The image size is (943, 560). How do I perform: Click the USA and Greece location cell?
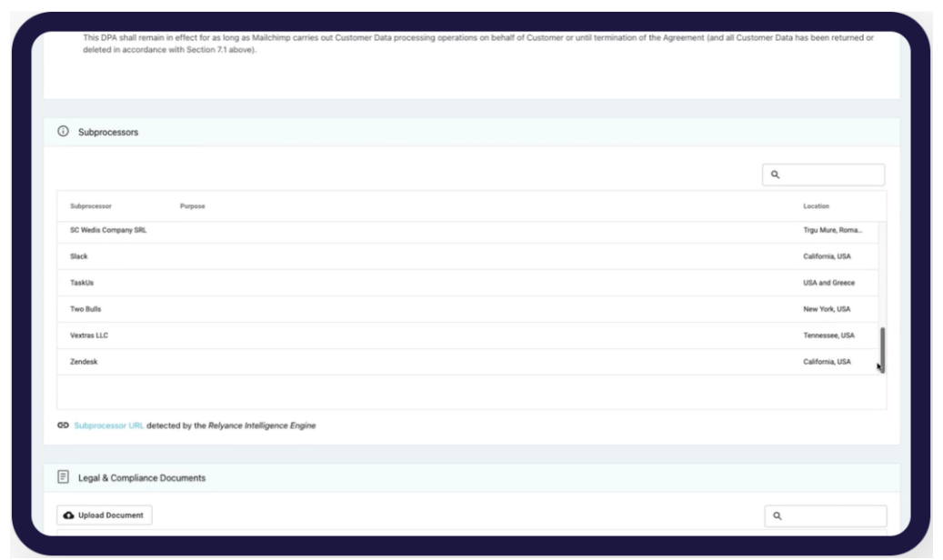[x=828, y=283]
